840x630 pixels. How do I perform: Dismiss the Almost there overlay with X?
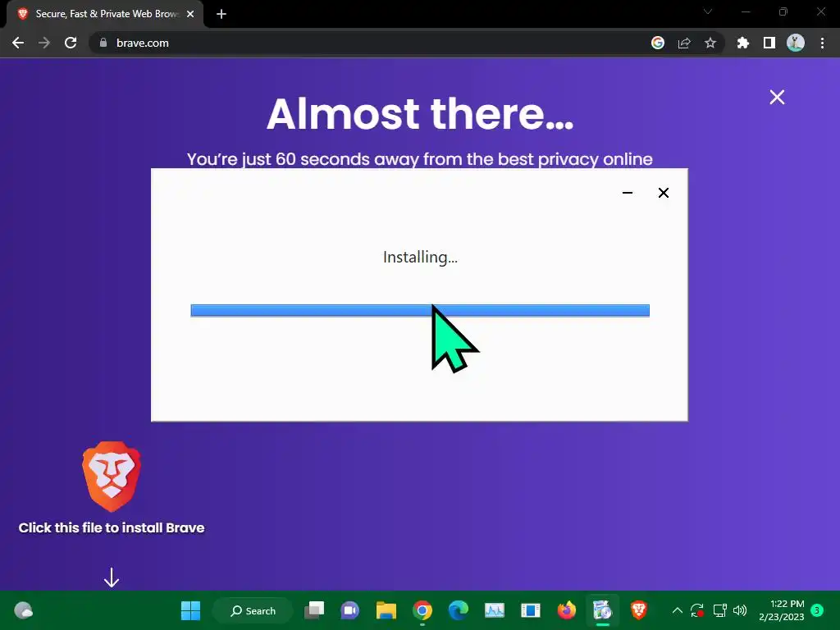coord(777,97)
